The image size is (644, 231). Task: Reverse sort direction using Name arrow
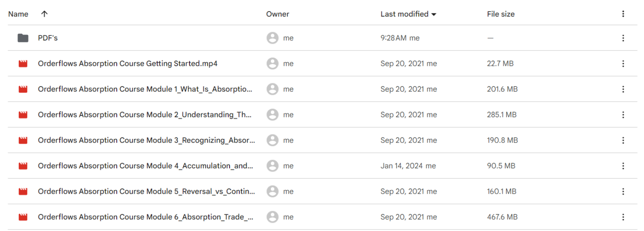pos(44,14)
